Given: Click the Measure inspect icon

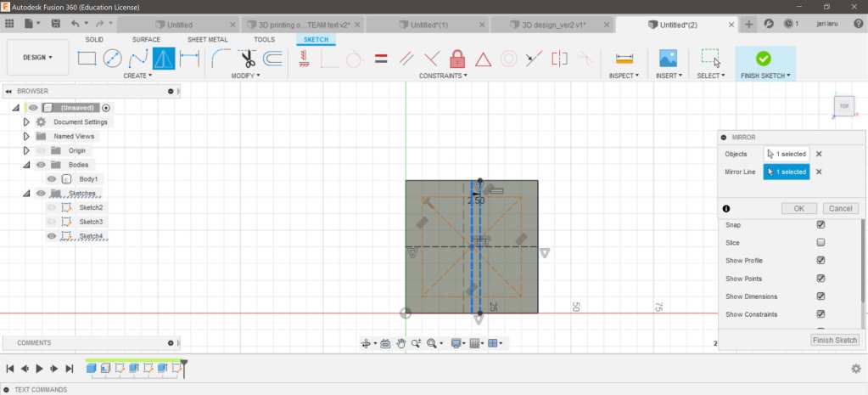Looking at the screenshot, I should click(624, 59).
